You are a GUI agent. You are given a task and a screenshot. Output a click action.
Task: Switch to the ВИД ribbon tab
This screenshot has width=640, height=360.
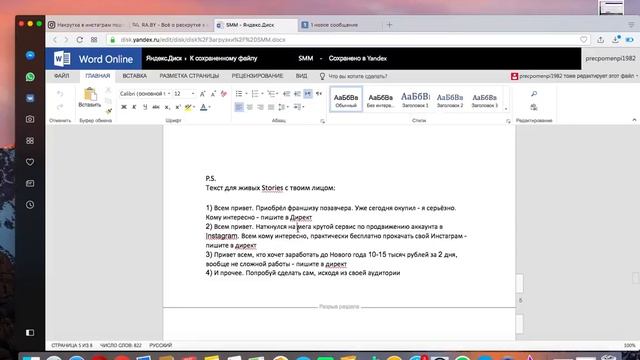click(x=301, y=76)
